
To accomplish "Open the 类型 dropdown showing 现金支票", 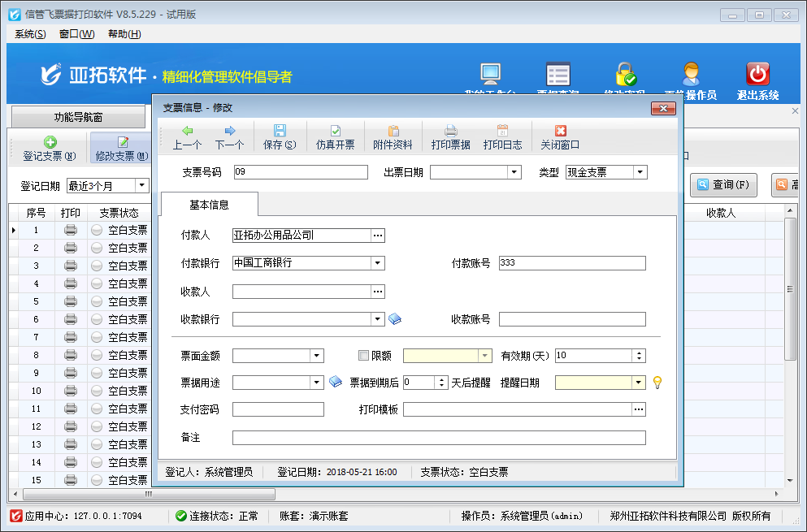I will coord(640,171).
